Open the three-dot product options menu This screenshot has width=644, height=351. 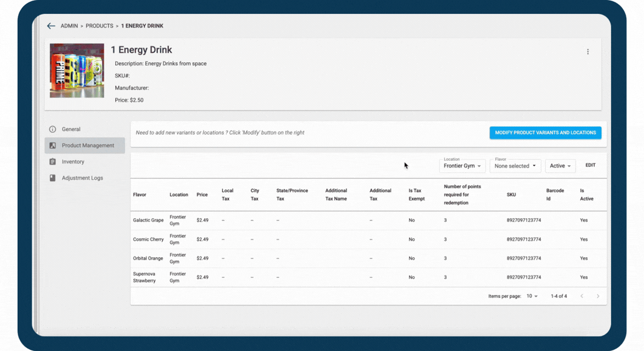[588, 52]
